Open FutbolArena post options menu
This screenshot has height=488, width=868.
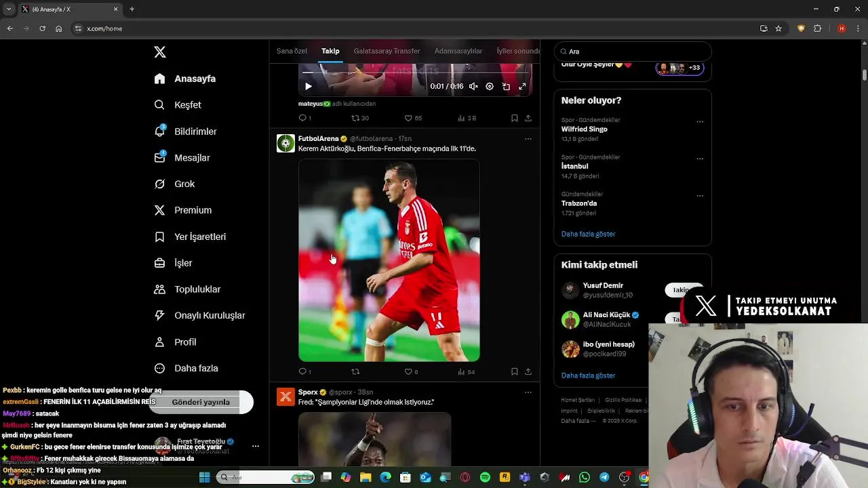528,139
